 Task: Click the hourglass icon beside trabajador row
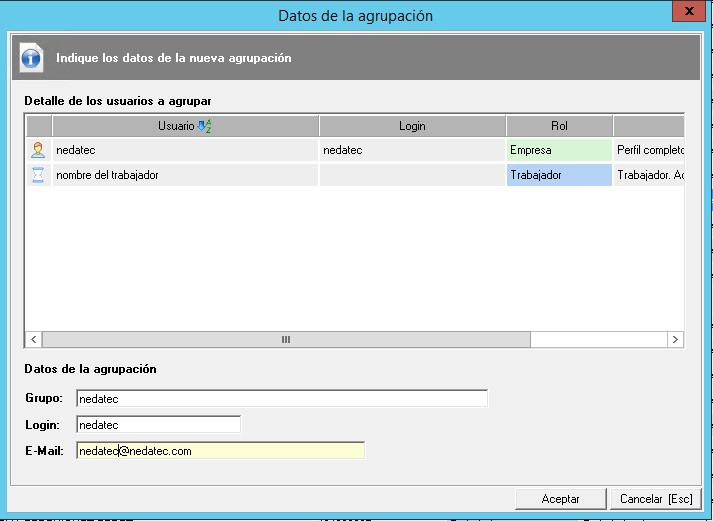tap(38, 175)
